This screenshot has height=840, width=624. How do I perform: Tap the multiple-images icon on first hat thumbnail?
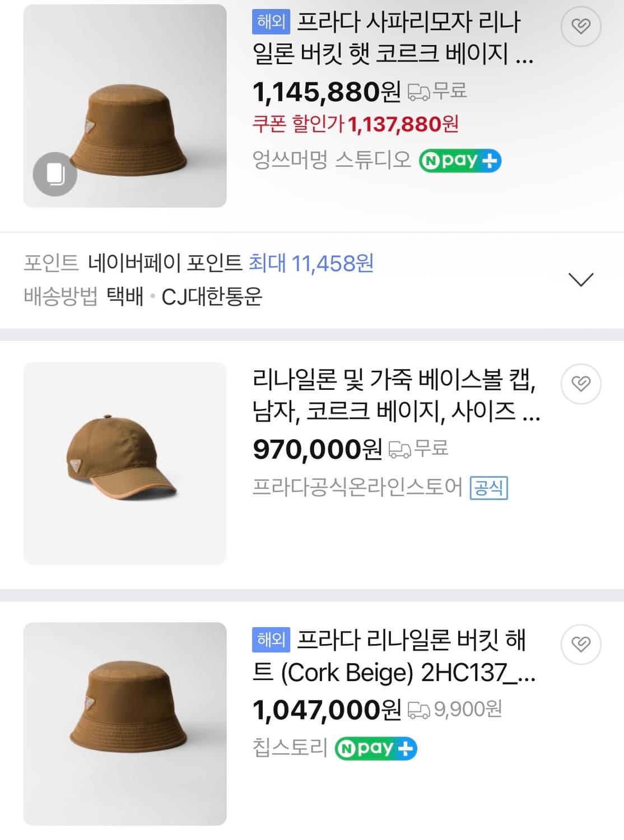click(x=55, y=174)
